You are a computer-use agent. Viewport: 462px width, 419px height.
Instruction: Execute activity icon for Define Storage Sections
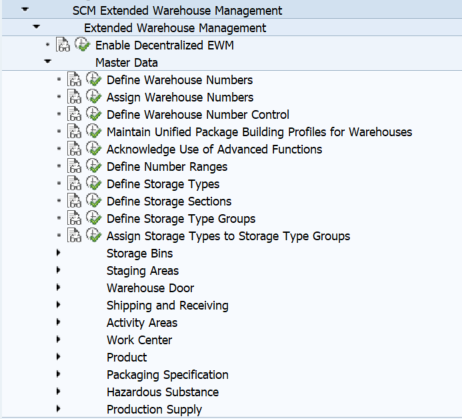tap(94, 200)
